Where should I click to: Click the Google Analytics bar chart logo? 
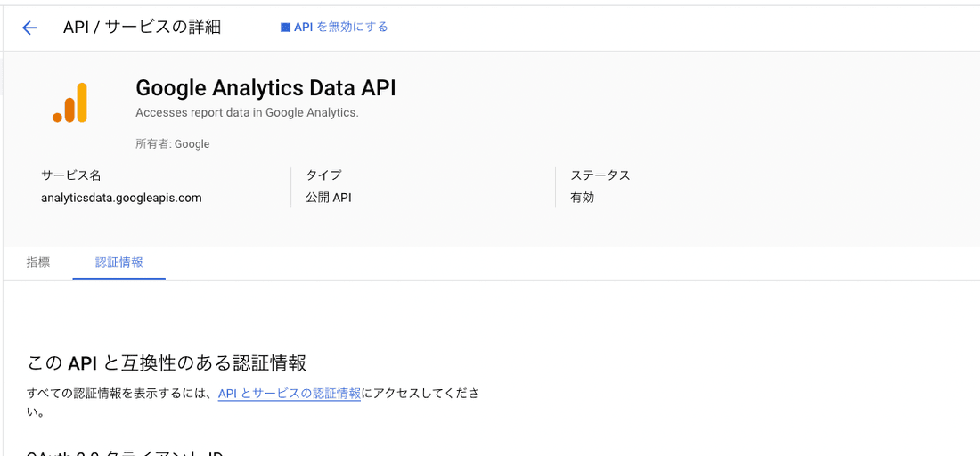coord(70,102)
